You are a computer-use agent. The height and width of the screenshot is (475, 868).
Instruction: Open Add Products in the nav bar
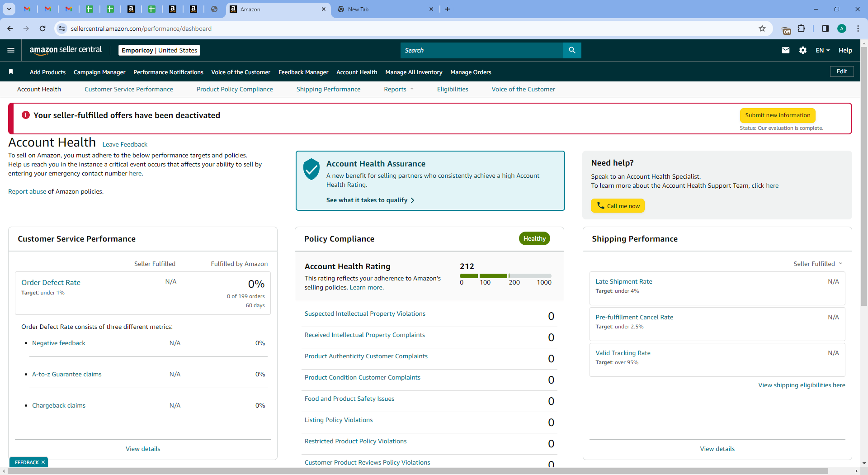[47, 72]
